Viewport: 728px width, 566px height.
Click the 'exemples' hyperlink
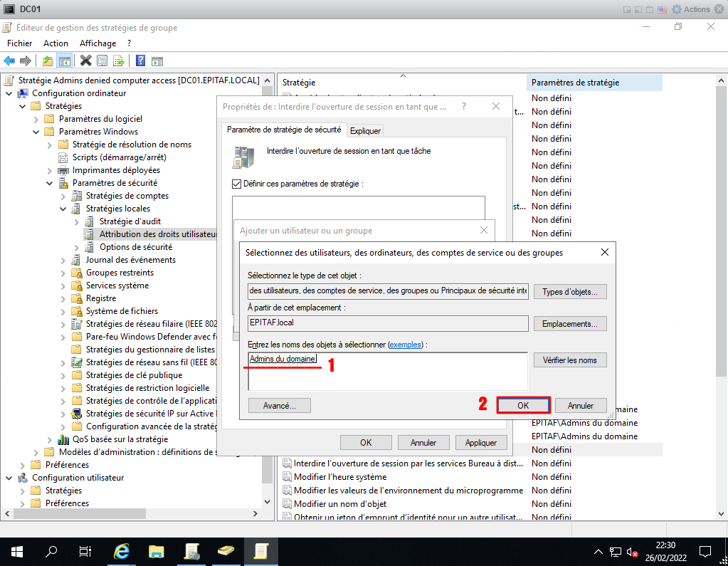click(404, 345)
